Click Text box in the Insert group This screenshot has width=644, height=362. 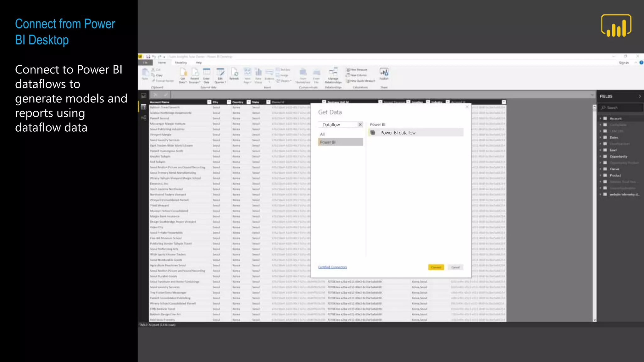[x=283, y=69]
